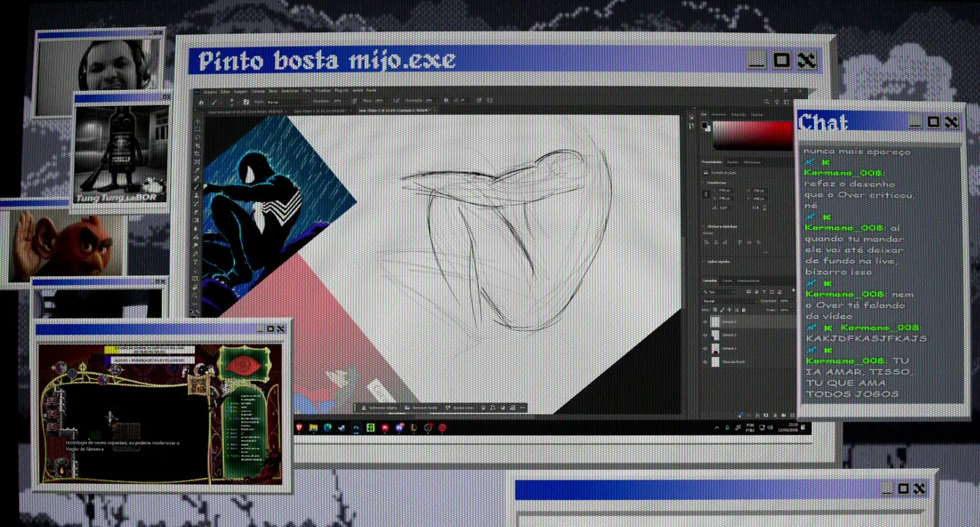Click Selecionar objeto in contextual bar
Screen dimensions: 980x527
point(381,407)
